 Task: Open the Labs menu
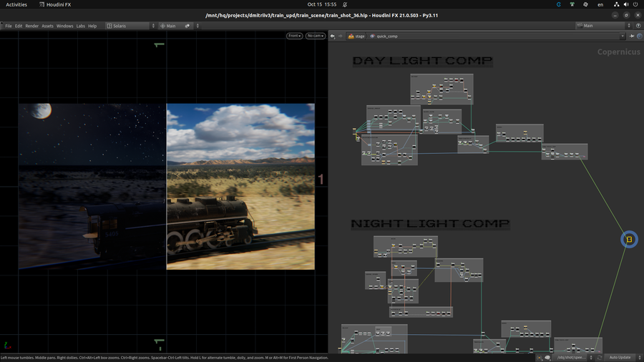[81, 26]
